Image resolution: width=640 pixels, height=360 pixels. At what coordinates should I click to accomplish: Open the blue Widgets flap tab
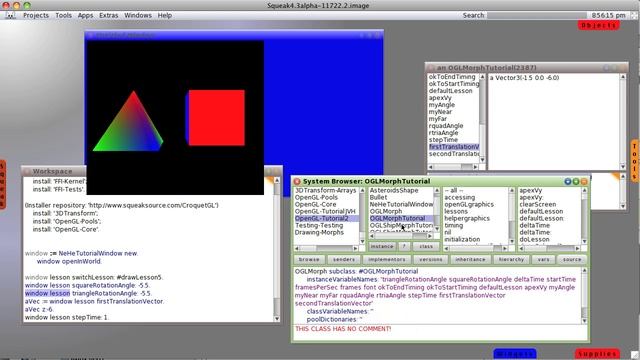(x=515, y=353)
